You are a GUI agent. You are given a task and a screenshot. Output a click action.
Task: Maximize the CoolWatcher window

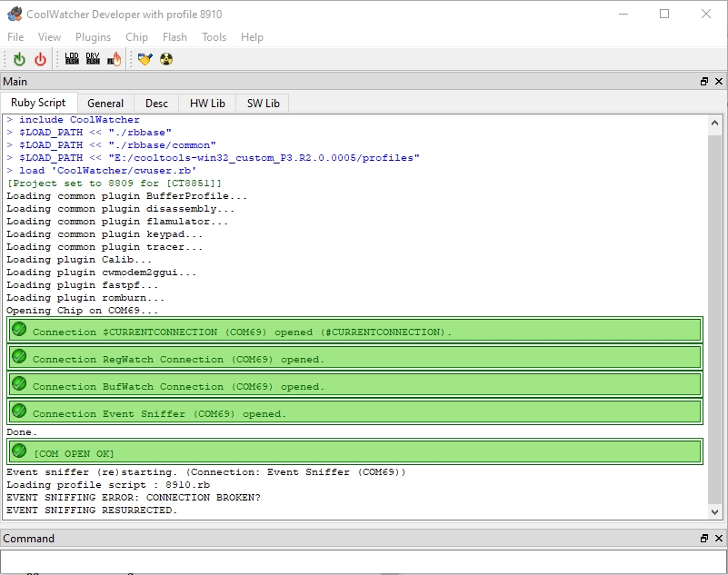(x=664, y=14)
